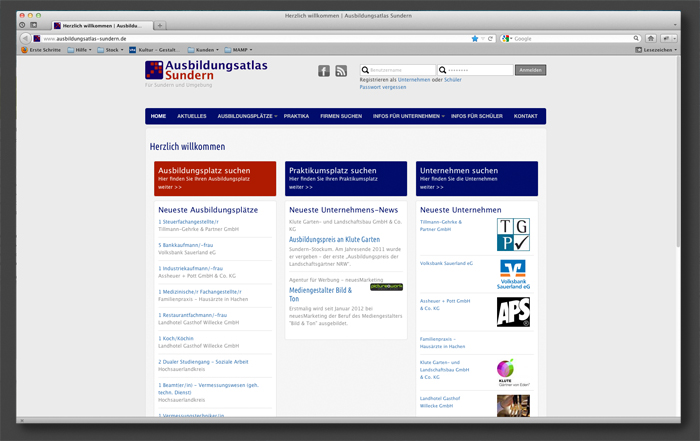Click the Ausbildungsatlas Sundern logo
This screenshot has height=441, width=700.
coord(206,71)
